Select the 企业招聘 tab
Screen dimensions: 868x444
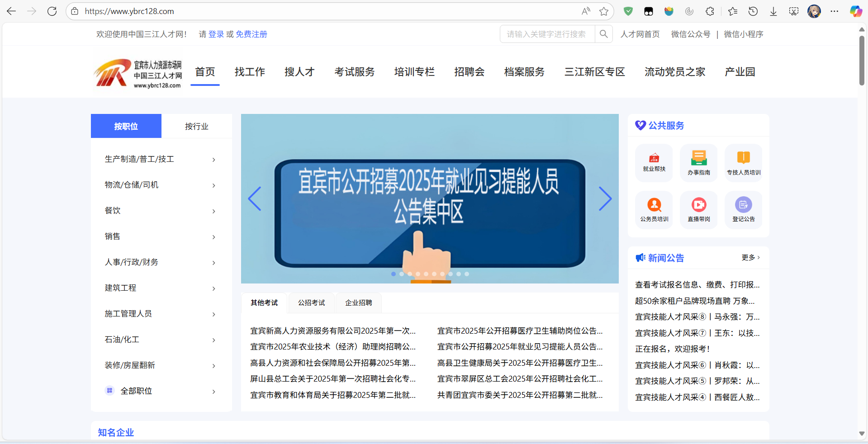click(x=358, y=303)
